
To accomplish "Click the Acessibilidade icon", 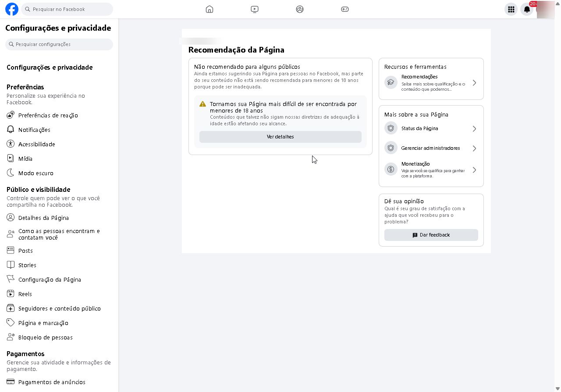I will coord(11,144).
